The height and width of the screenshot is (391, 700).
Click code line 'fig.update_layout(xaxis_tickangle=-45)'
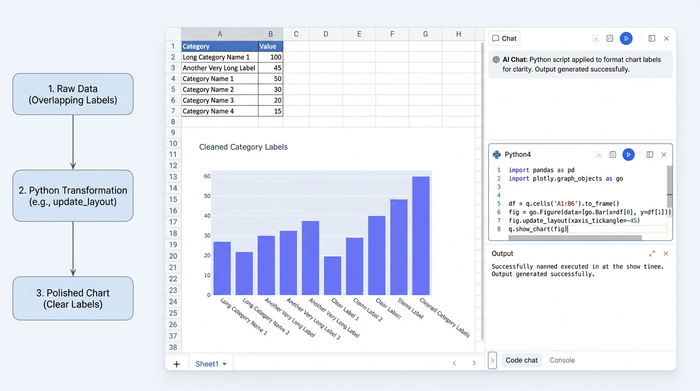point(574,220)
